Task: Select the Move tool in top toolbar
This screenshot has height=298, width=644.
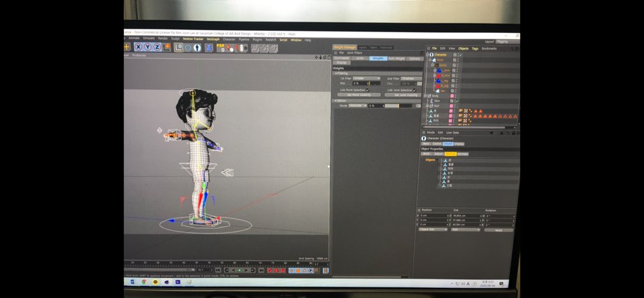Action: [x=127, y=47]
